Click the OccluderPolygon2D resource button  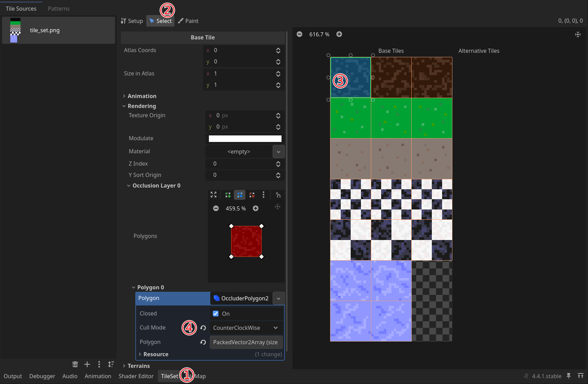241,298
